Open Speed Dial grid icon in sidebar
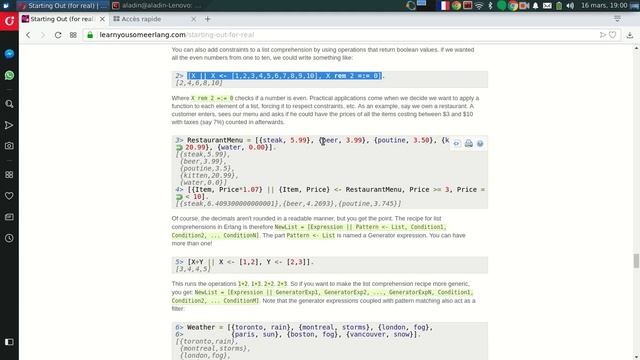Screen dimensions: 640x360 (x=9, y=175)
